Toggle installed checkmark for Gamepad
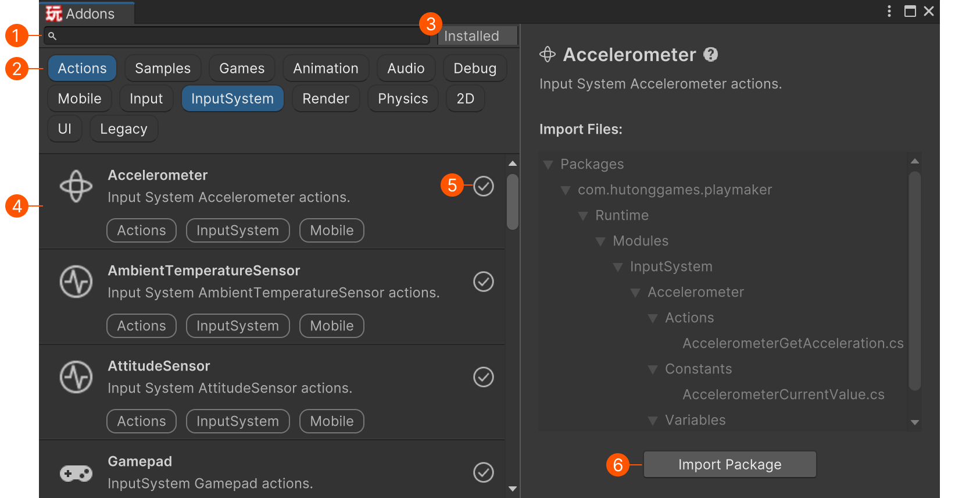This screenshot has height=498, width=980. coord(484,472)
